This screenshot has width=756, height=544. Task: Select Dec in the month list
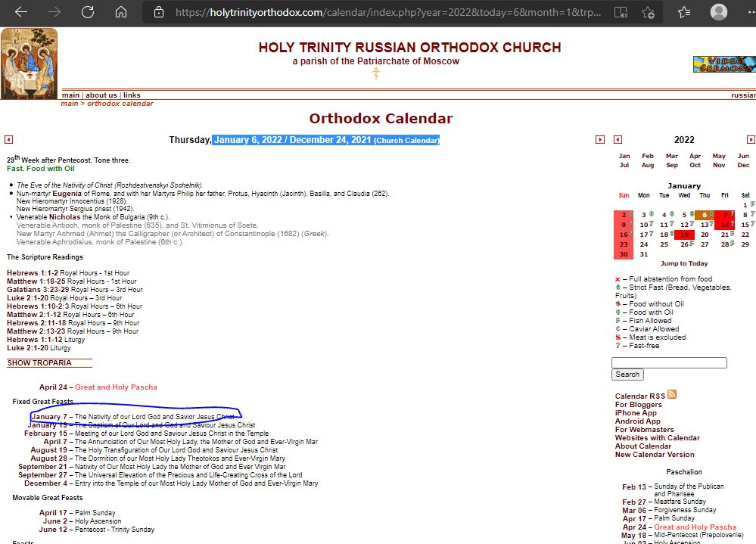[x=743, y=165]
